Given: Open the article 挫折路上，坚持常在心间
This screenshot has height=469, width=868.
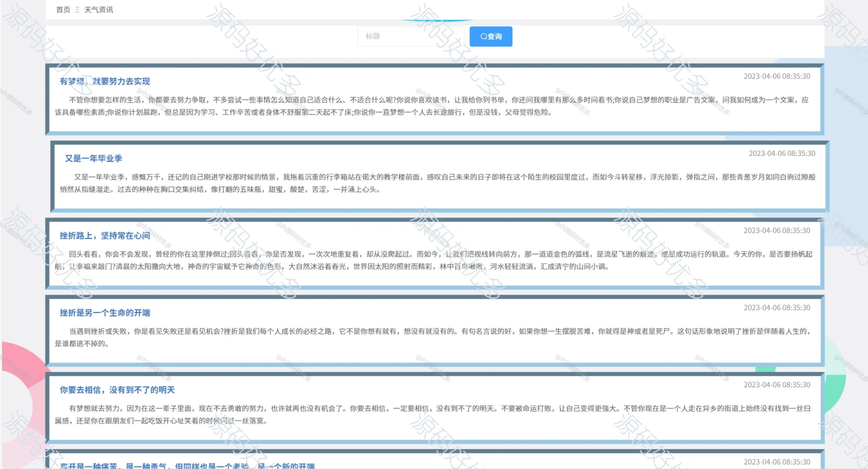Looking at the screenshot, I should [x=103, y=235].
